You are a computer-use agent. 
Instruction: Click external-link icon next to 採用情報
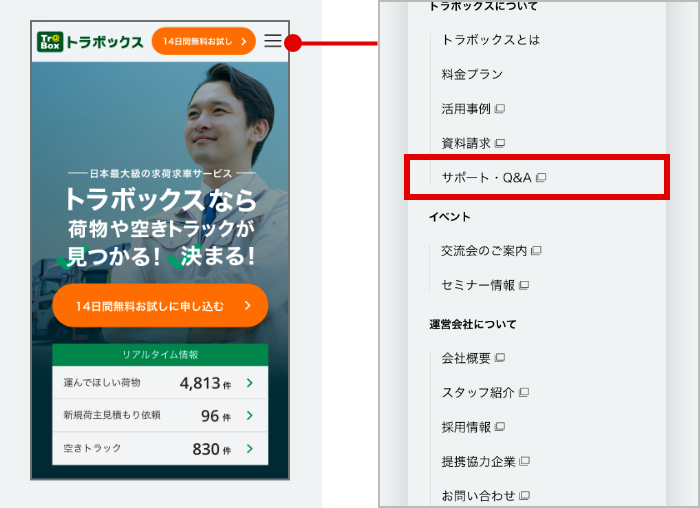click(x=500, y=427)
